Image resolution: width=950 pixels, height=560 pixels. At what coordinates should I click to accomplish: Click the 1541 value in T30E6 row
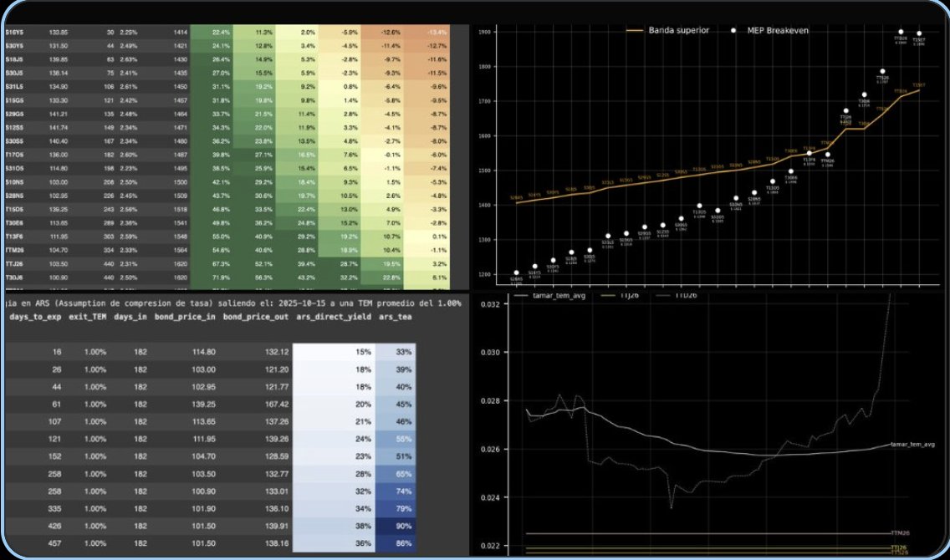(x=181, y=223)
